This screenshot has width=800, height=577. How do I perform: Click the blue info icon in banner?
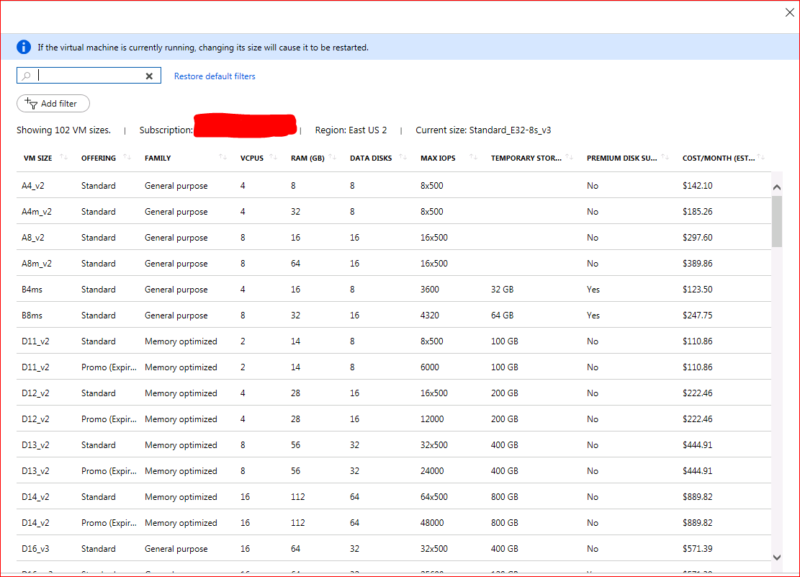point(23,47)
